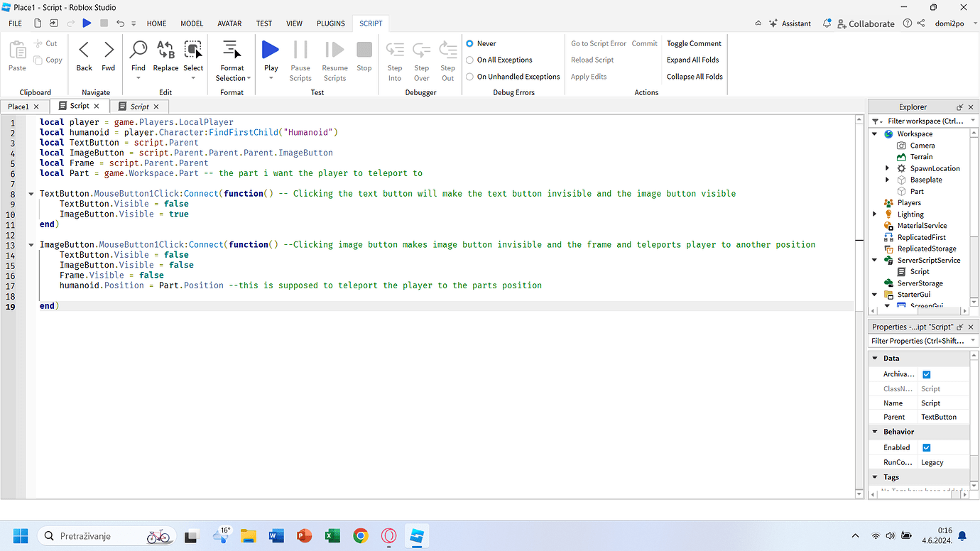The height and width of the screenshot is (551, 980).
Task: Open Word from the taskbar
Action: [276, 536]
